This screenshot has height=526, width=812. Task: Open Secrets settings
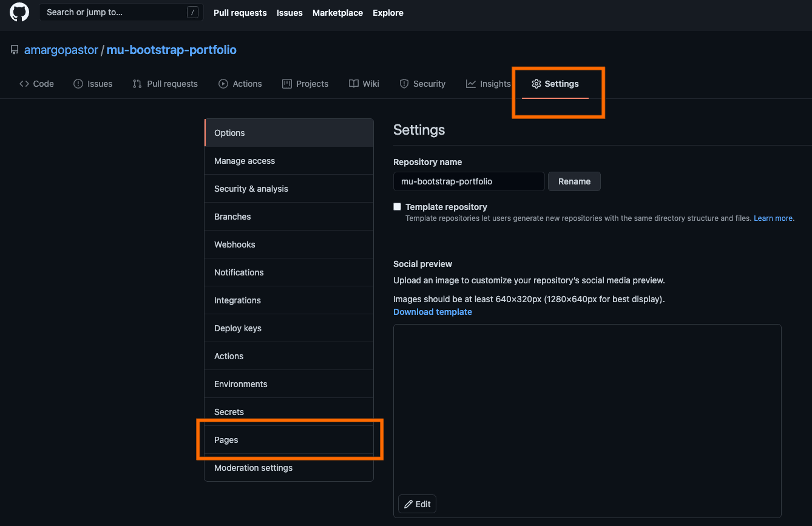(x=289, y=412)
